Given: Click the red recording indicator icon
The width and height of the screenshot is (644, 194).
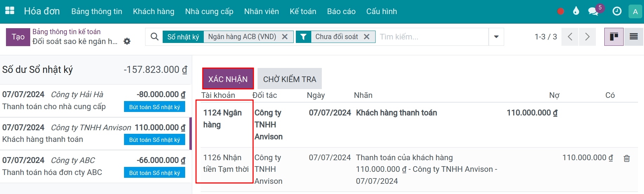Looking at the screenshot, I should point(561,11).
